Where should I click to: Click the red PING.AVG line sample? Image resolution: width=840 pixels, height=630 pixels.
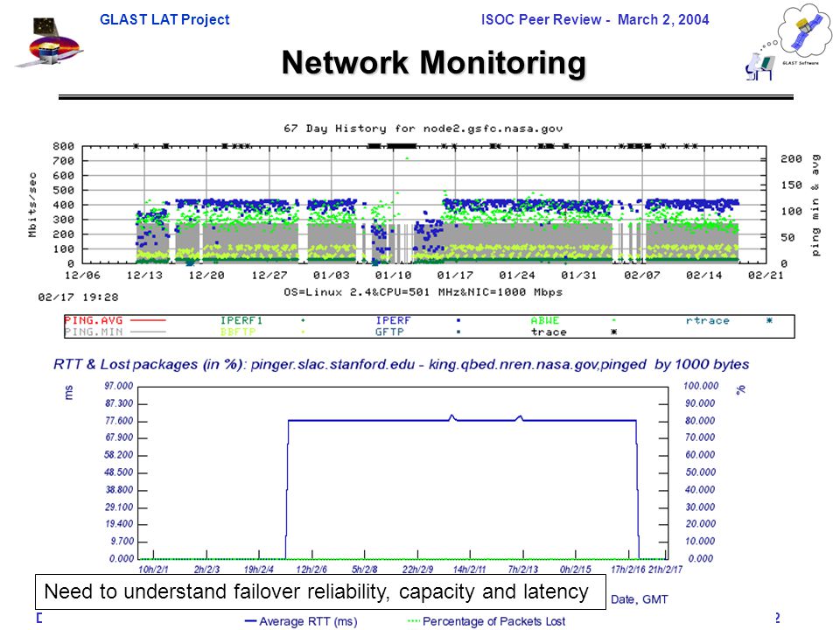pos(149,320)
